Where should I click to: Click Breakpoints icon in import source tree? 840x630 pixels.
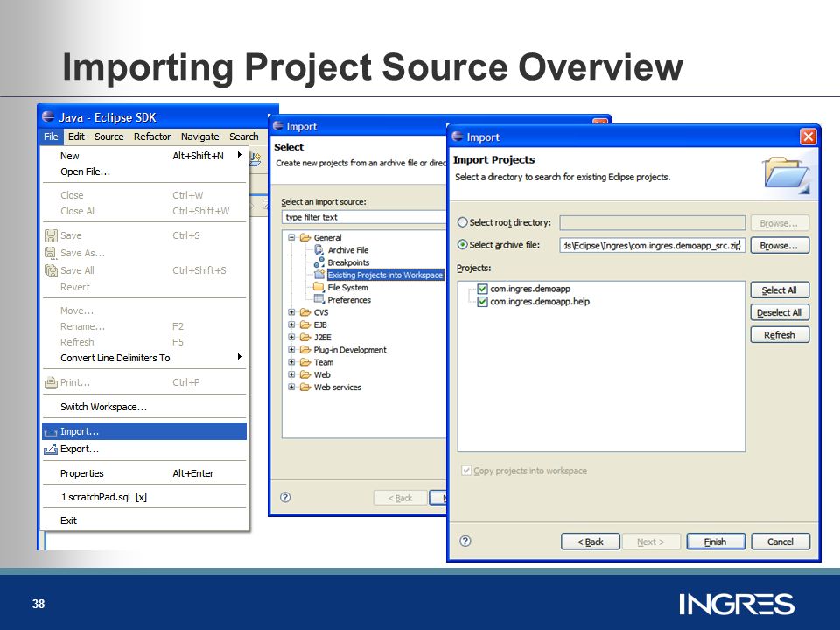318,262
